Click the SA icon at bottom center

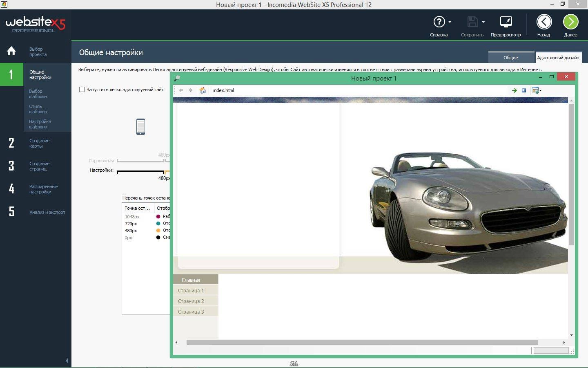pos(294,364)
